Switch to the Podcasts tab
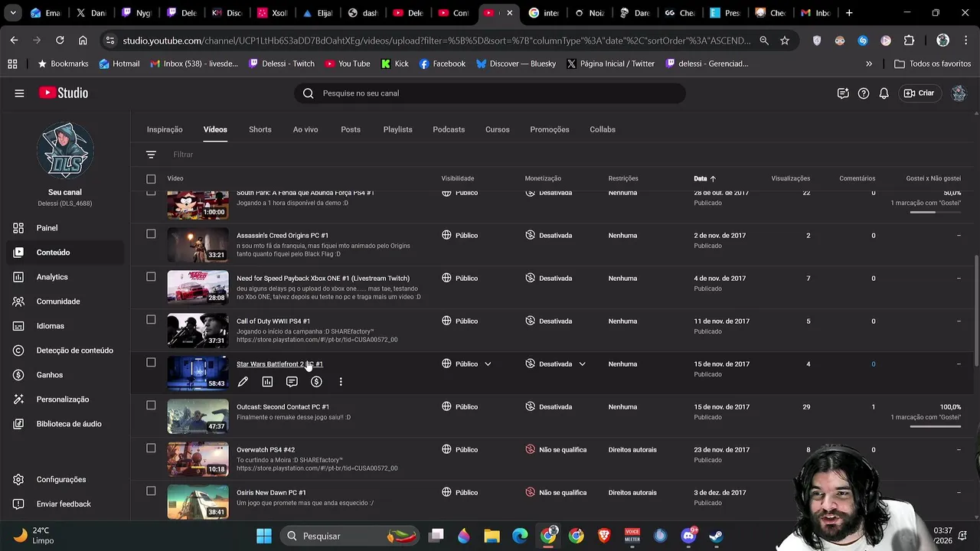The image size is (980, 551). 449,129
